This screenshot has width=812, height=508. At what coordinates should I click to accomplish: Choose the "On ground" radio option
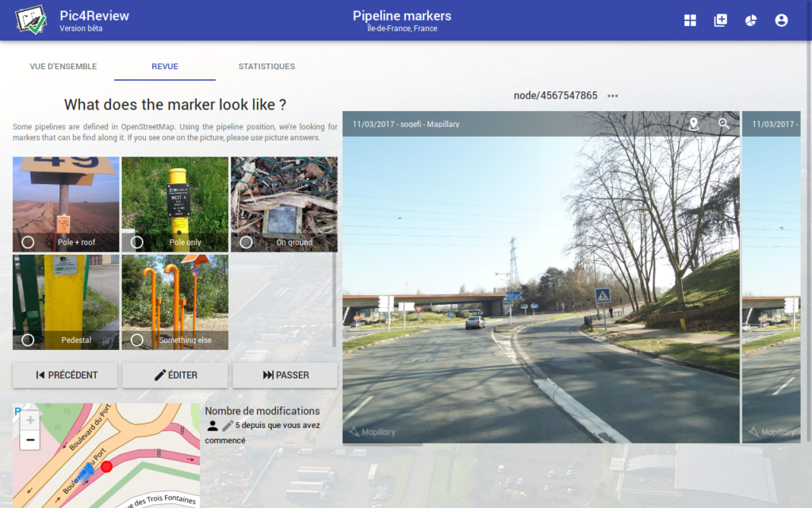coord(246,242)
